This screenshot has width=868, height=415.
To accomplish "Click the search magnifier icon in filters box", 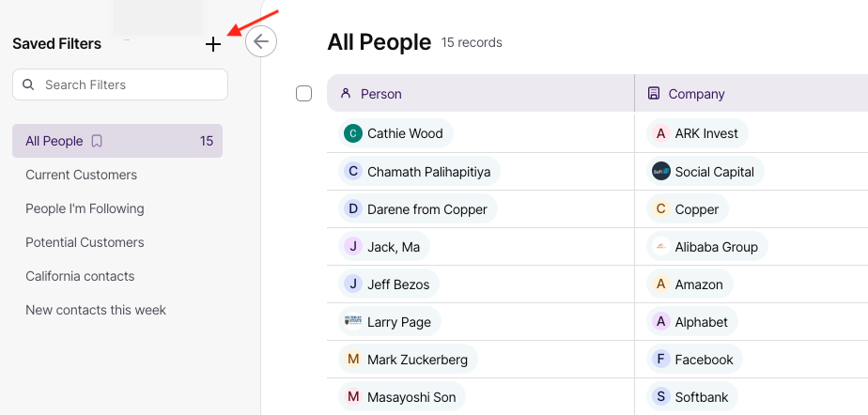I will pos(27,85).
